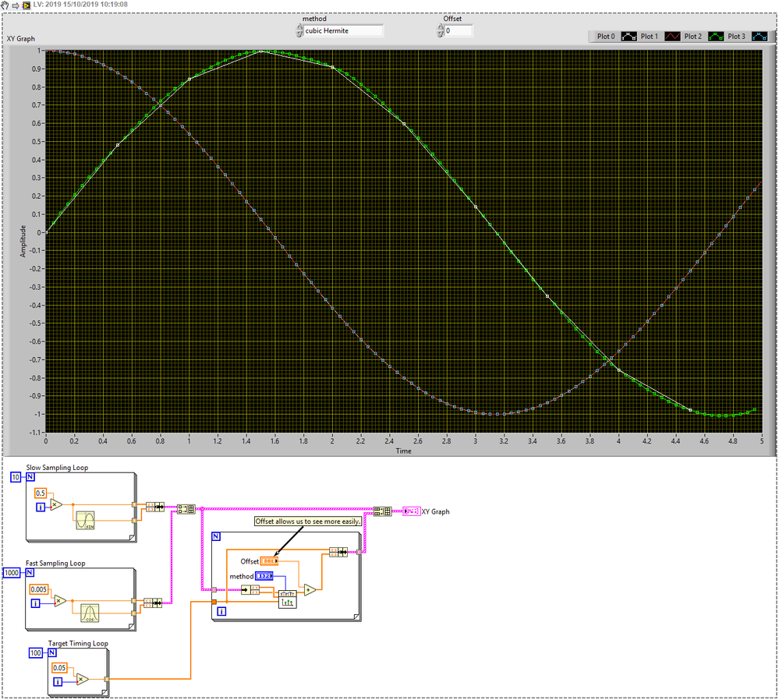Select the Multiply node in Slow Sampling Loop

tap(56, 505)
